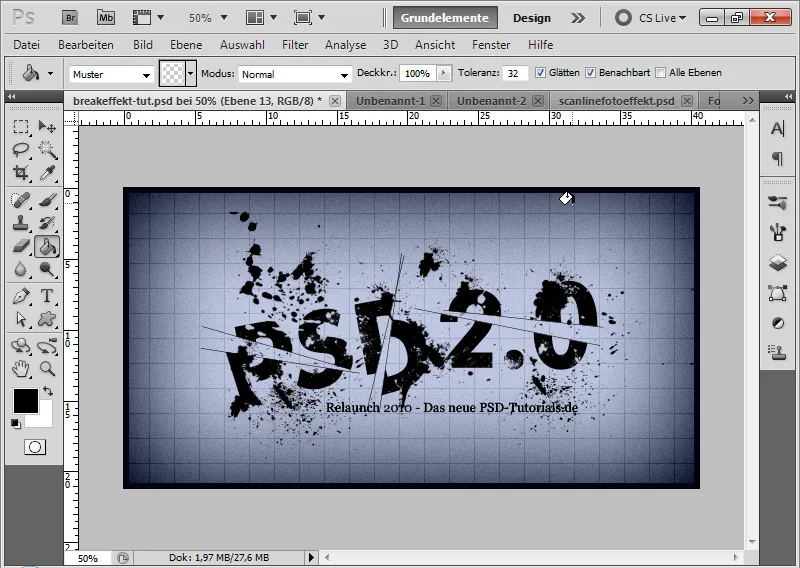Open the Paragraph panel icon

tap(777, 159)
